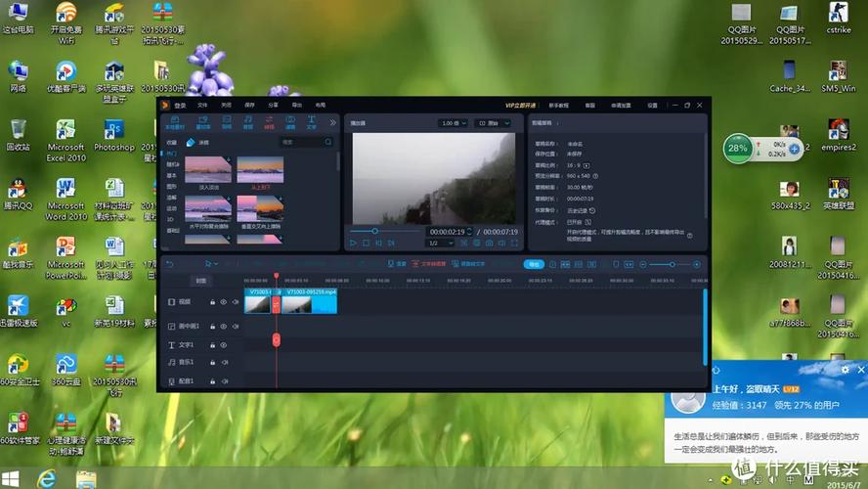
Task: Select the 热门 transition category
Action: pyautogui.click(x=172, y=154)
